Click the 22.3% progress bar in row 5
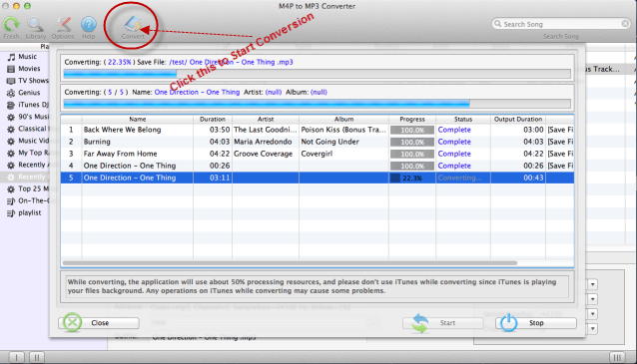This screenshot has height=364, width=637. (412, 178)
